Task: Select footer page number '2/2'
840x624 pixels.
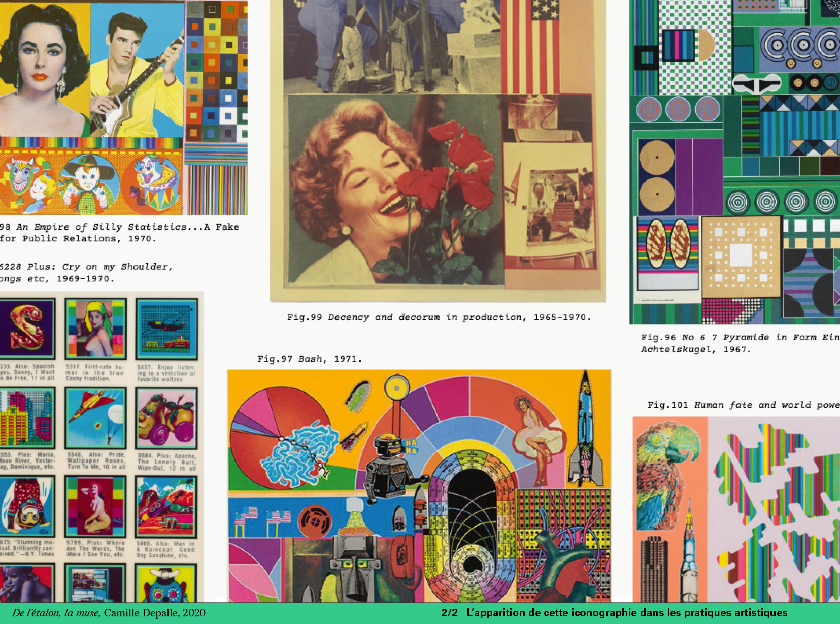Action: (x=449, y=613)
